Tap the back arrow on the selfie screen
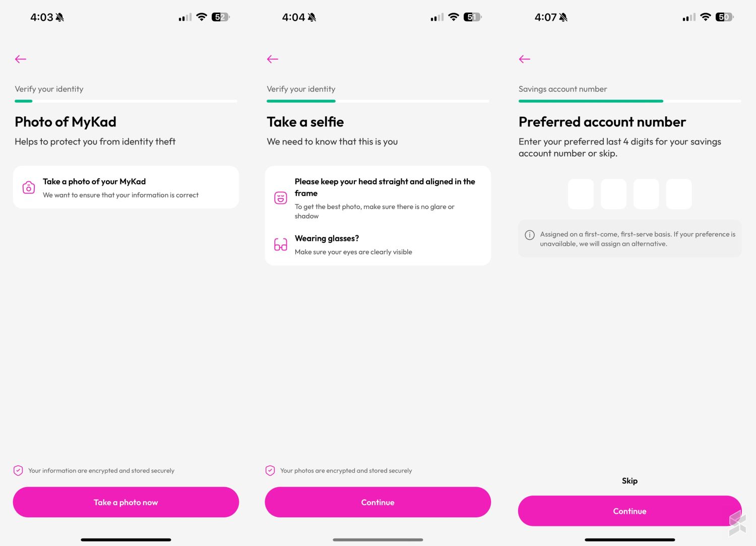Screen dimensions: 756x546 pos(273,59)
